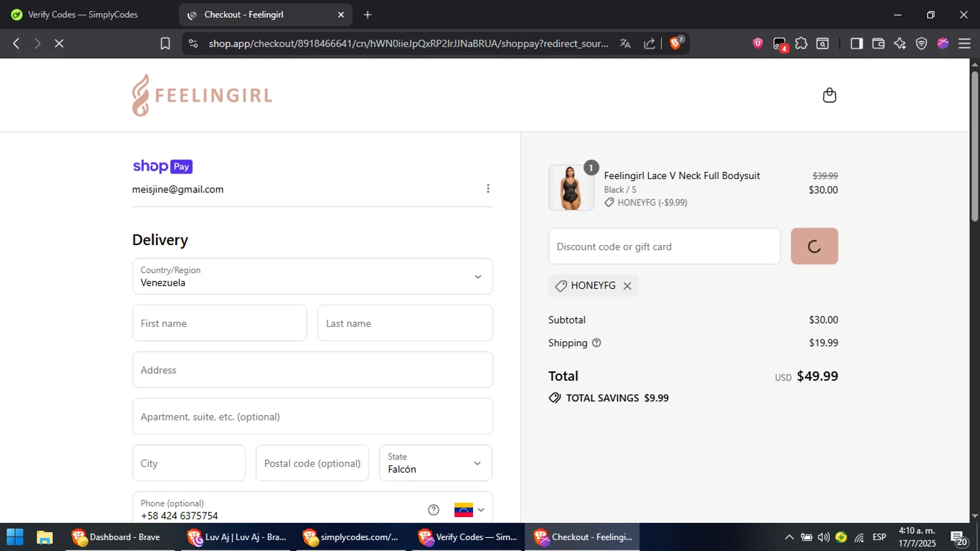The height and width of the screenshot is (551, 980).
Task: Click the page vertical scrollbar
Action: tap(975, 146)
